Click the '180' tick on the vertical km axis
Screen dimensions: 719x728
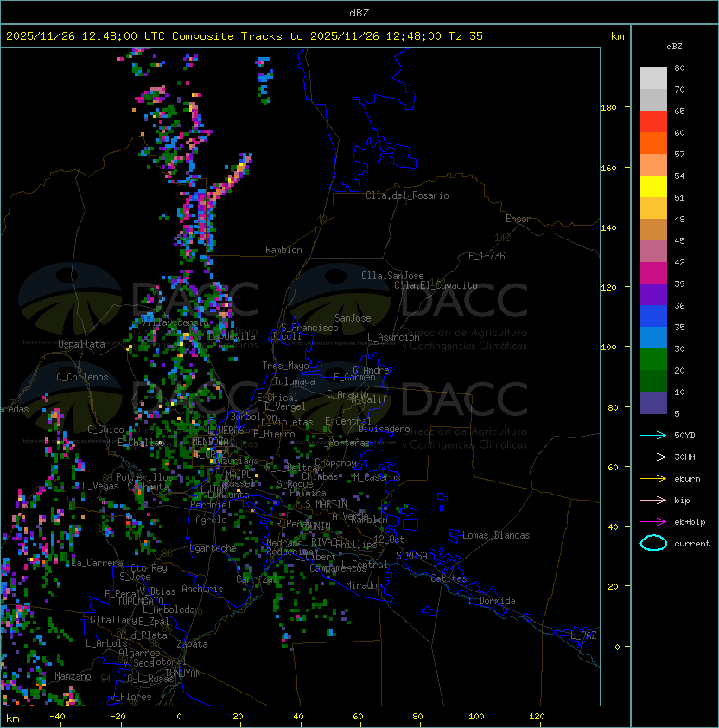point(608,108)
